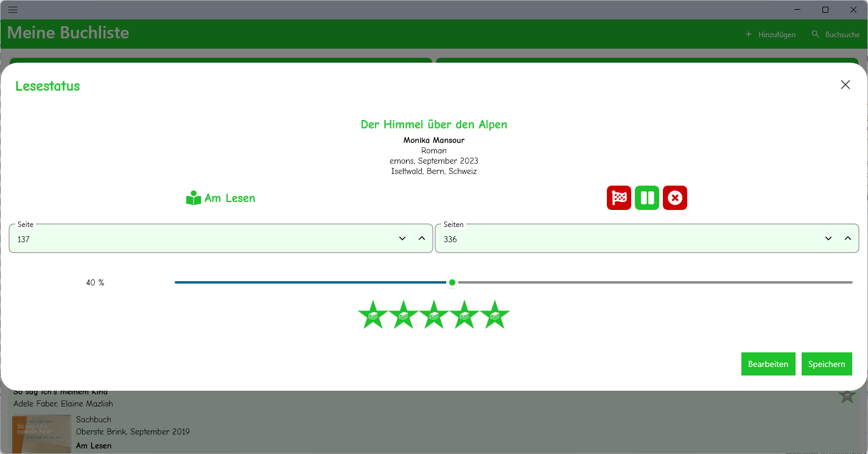Screen dimensions: 868x454
Task: Click the 40 % progress label
Action: point(95,283)
